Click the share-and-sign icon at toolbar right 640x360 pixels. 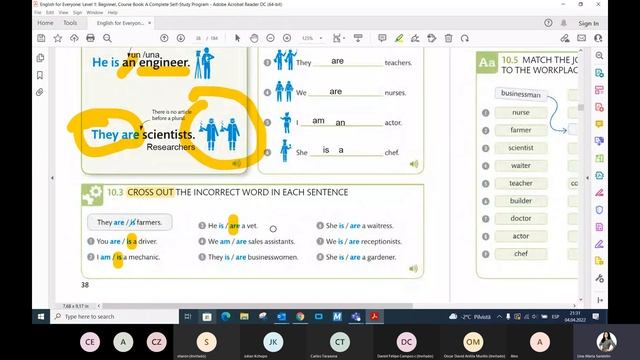pos(565,38)
